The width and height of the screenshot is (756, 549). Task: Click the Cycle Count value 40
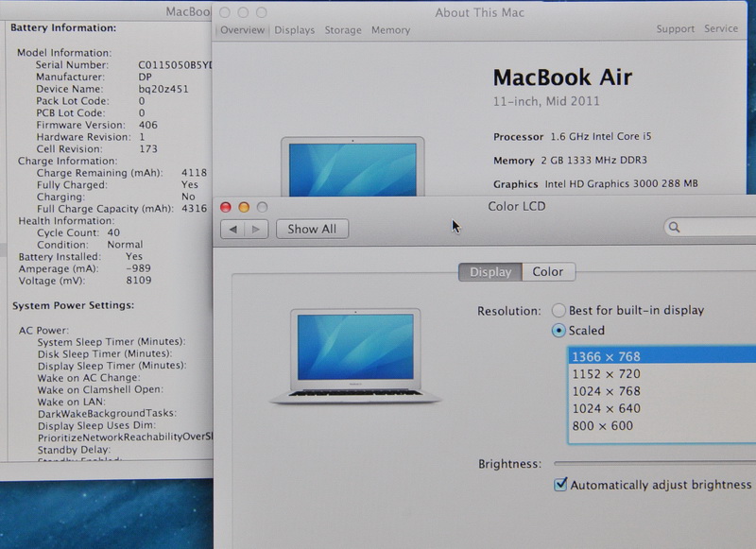click(x=113, y=232)
